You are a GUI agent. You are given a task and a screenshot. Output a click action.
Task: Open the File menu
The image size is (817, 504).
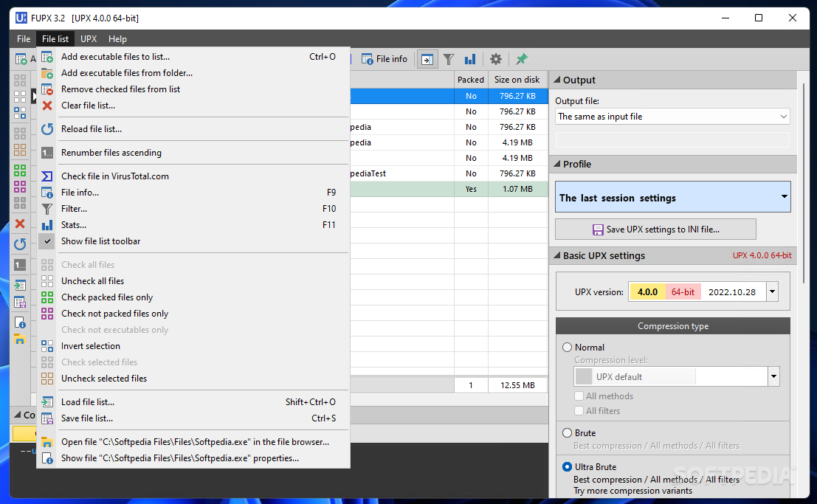24,39
